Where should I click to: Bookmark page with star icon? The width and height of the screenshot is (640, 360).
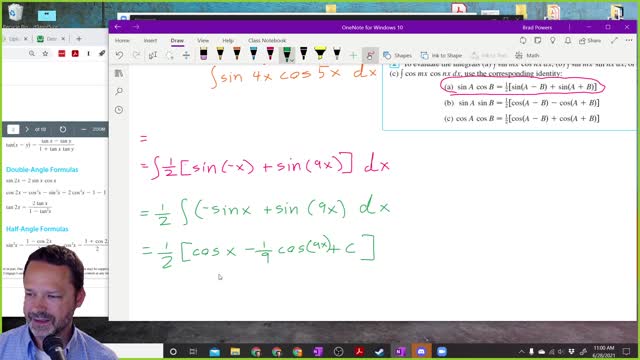pyautogui.click(x=45, y=53)
